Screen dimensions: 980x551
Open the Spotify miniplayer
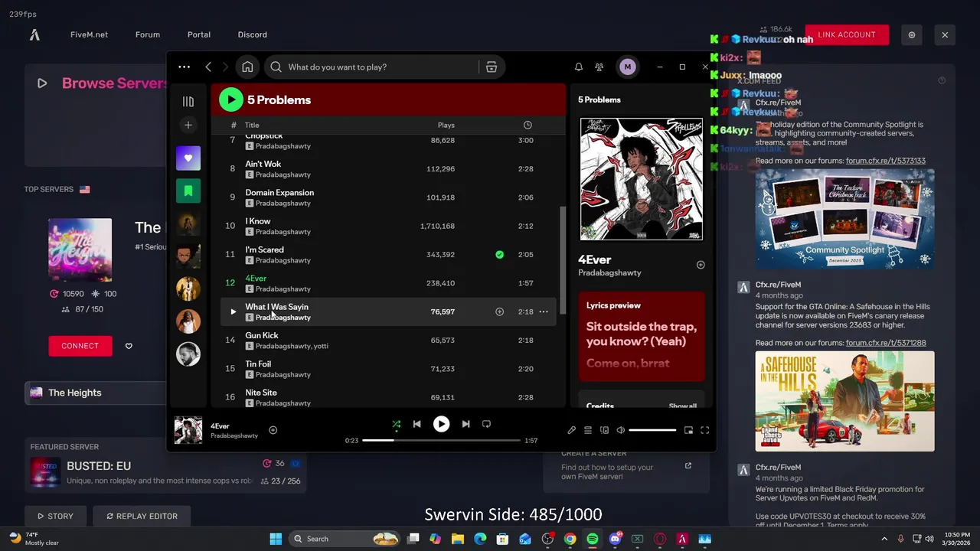pos(688,430)
